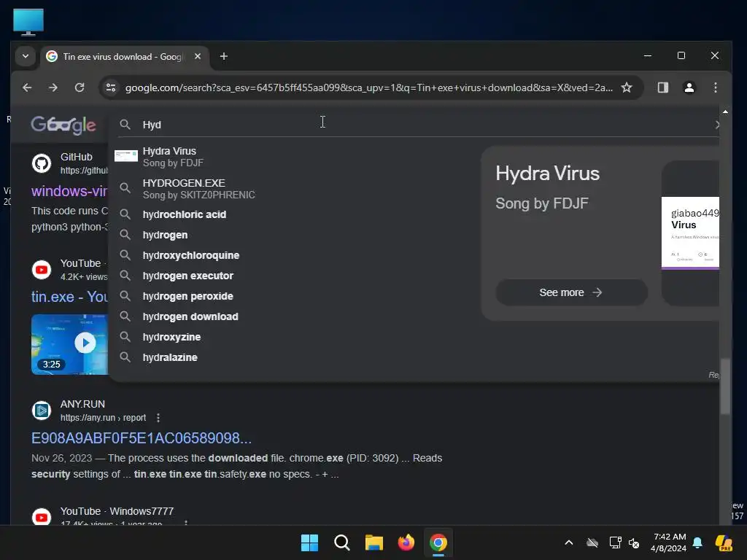Open taskbar Search
The image size is (747, 560).
[x=341, y=542]
